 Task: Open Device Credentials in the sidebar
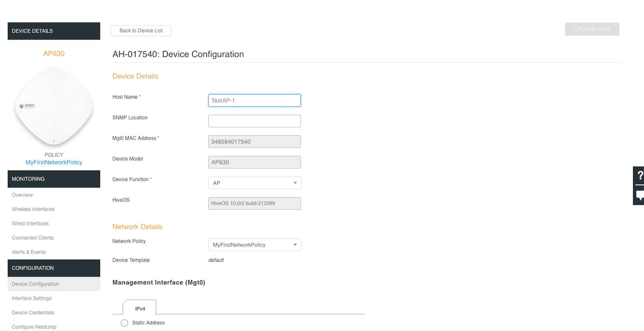point(33,313)
